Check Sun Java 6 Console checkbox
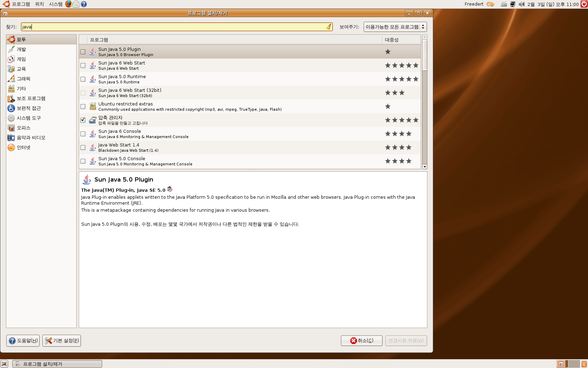588x368 pixels. click(x=83, y=134)
